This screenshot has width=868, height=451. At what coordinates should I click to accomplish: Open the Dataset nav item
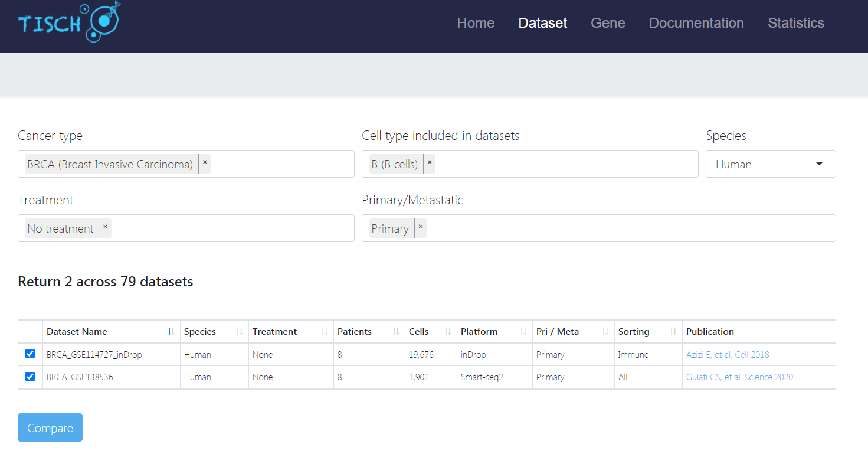click(x=543, y=23)
